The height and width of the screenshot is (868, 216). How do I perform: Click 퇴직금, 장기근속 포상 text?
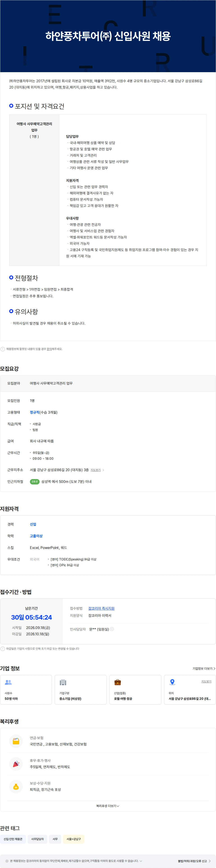point(45,790)
